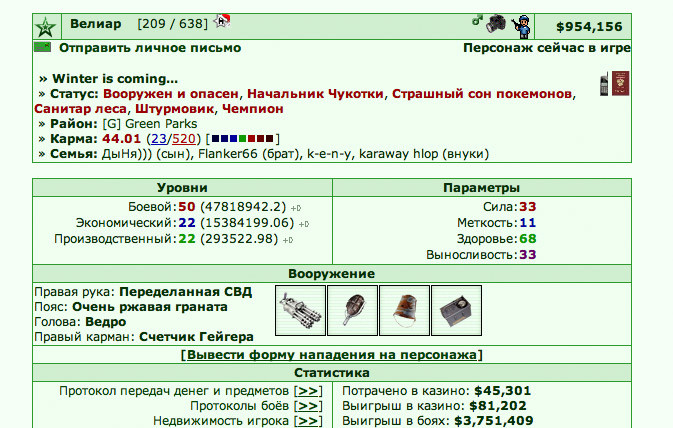Viewport: 673px width, 428px height.
Task: Click the green star icon beside Велиар
Action: 45,27
